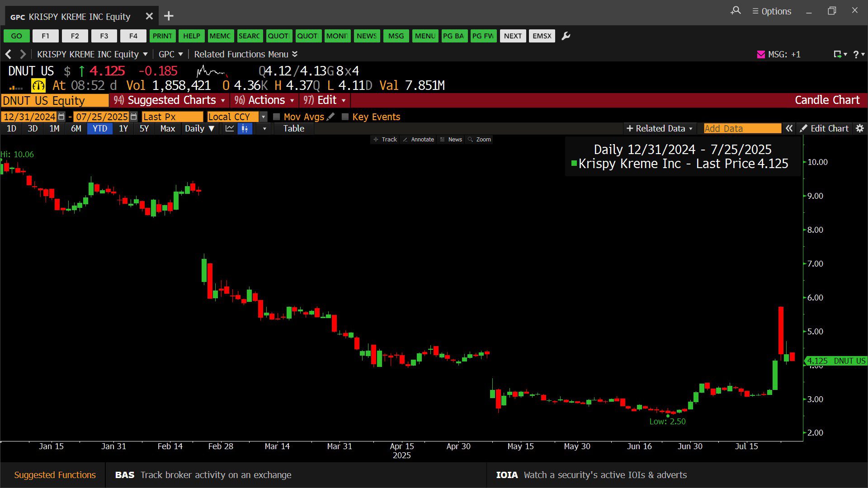Click the GO key
The image size is (868, 488).
tap(17, 36)
